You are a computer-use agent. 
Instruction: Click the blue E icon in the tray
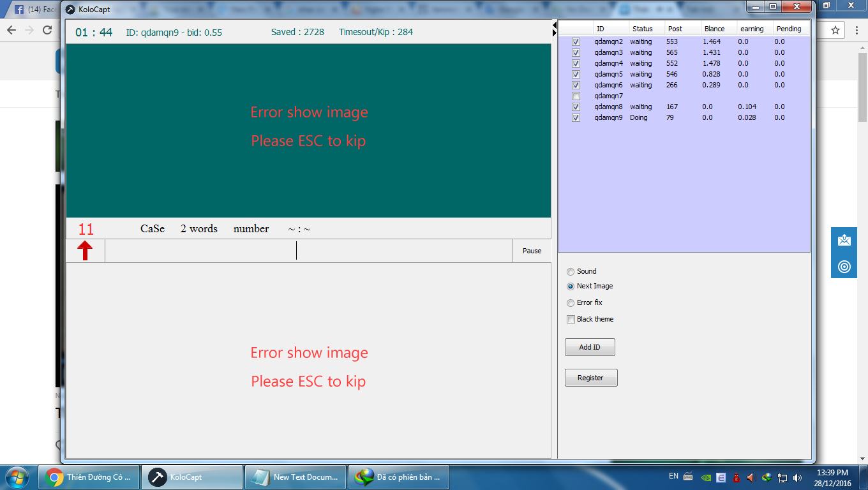(x=721, y=477)
